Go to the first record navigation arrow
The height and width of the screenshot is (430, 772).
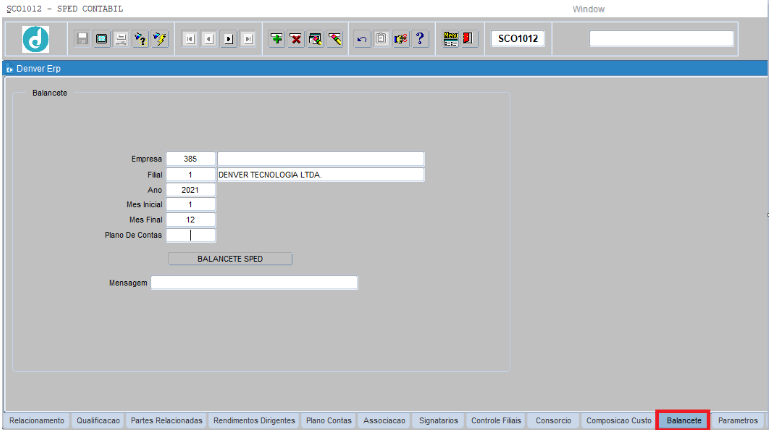tap(189, 39)
